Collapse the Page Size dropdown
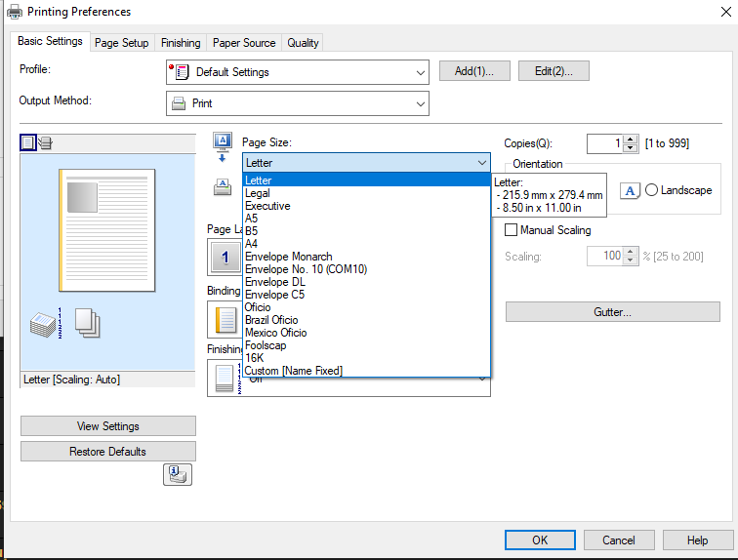The image size is (738, 560). pos(482,163)
